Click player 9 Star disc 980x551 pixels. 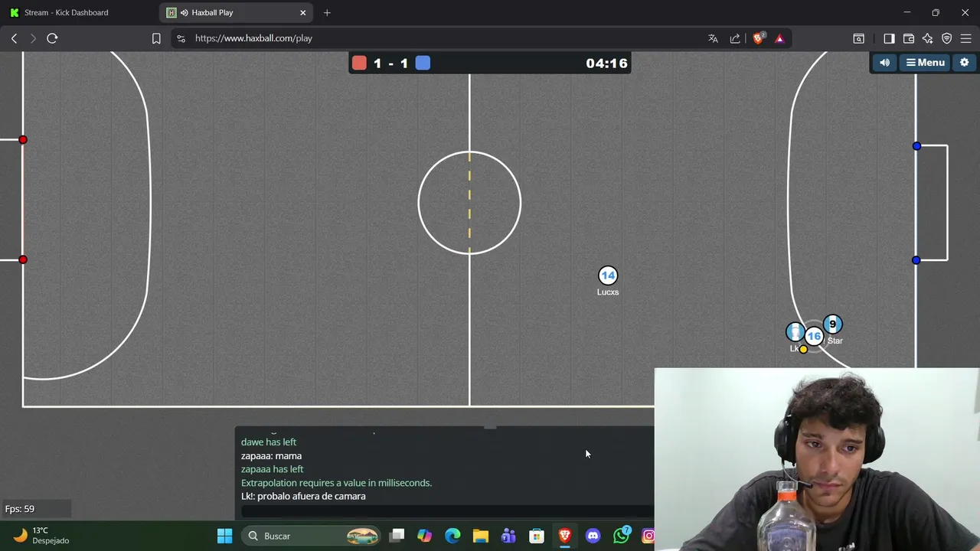tap(832, 324)
